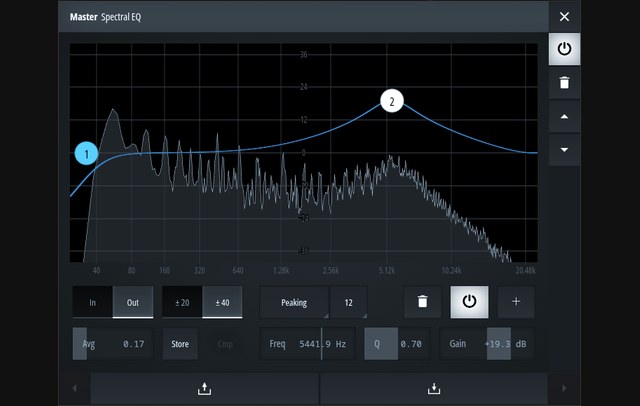Click the download preset icon at the bottom
Image resolution: width=640 pixels, height=406 pixels.
click(x=434, y=388)
